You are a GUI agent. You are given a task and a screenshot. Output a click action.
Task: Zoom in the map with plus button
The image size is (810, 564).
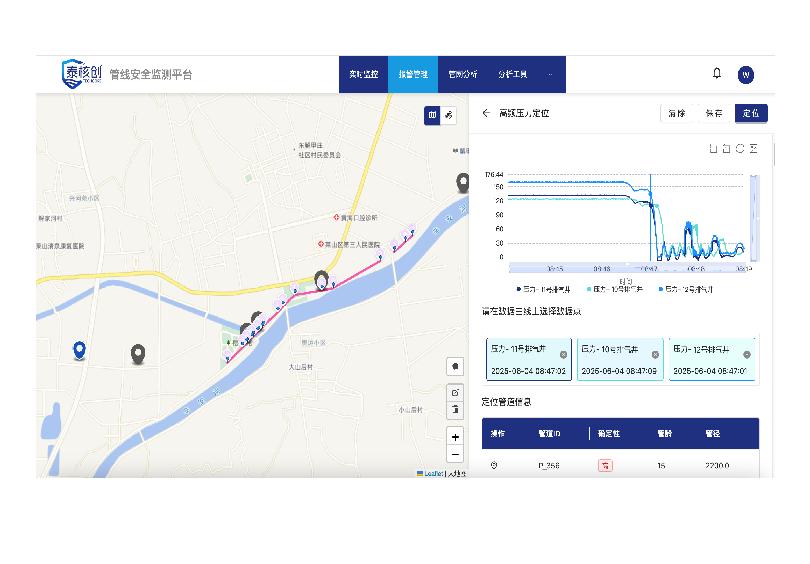455,437
